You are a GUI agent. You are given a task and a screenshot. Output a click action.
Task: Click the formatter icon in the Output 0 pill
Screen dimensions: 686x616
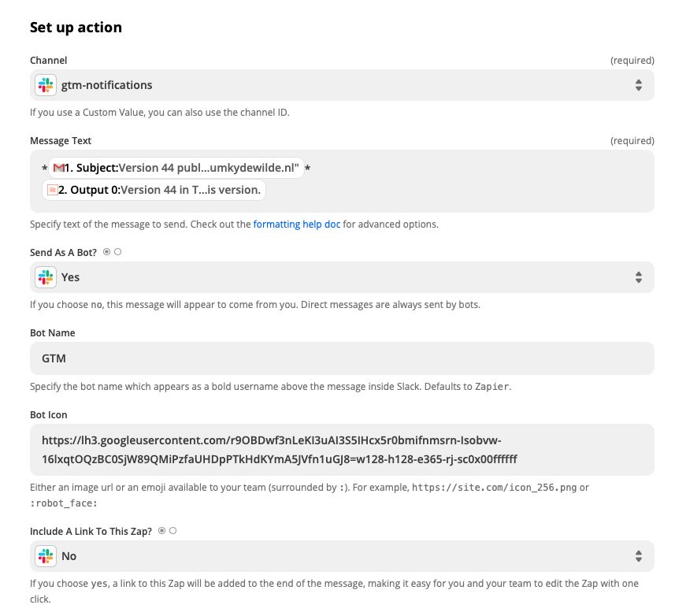[51, 190]
